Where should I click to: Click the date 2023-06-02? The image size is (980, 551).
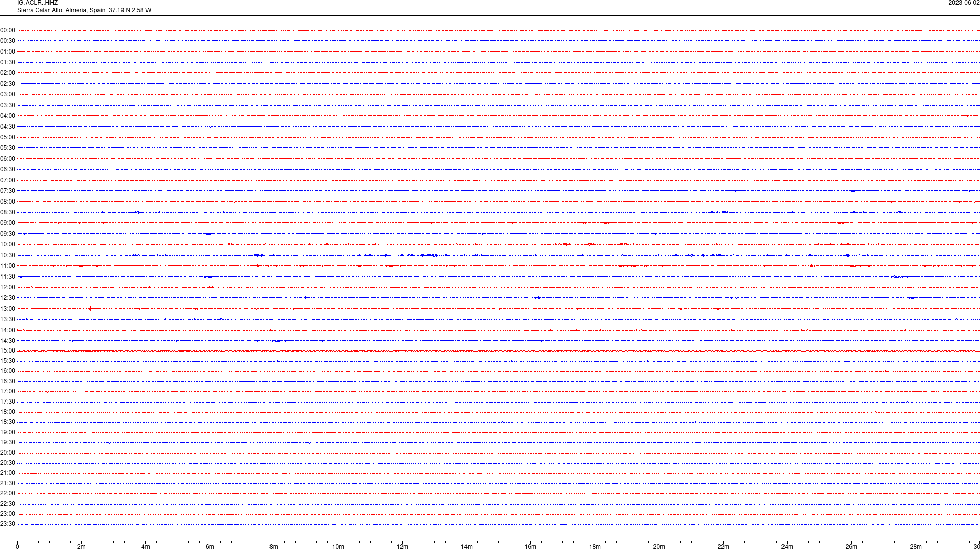964,3
